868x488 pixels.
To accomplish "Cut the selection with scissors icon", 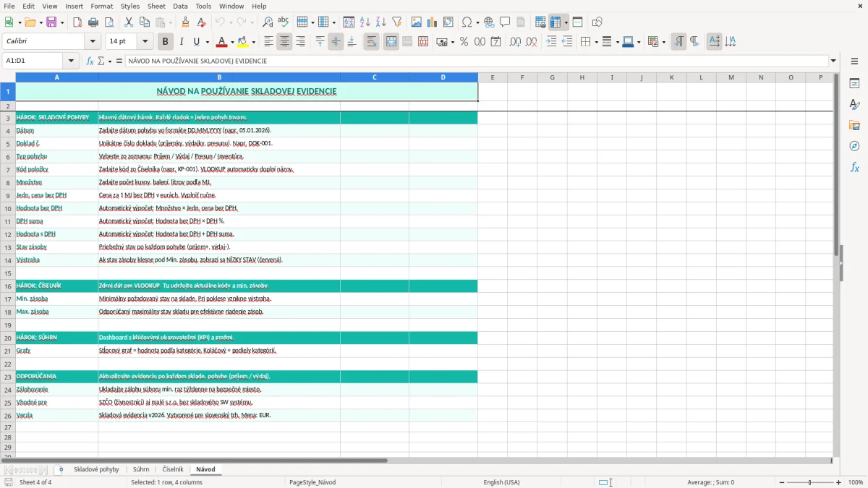I will [x=129, y=22].
